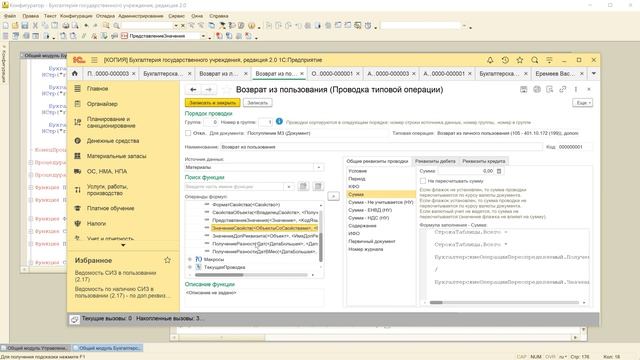Go to the home start page icon
Screen dimensions: 640x360
tap(75, 73)
